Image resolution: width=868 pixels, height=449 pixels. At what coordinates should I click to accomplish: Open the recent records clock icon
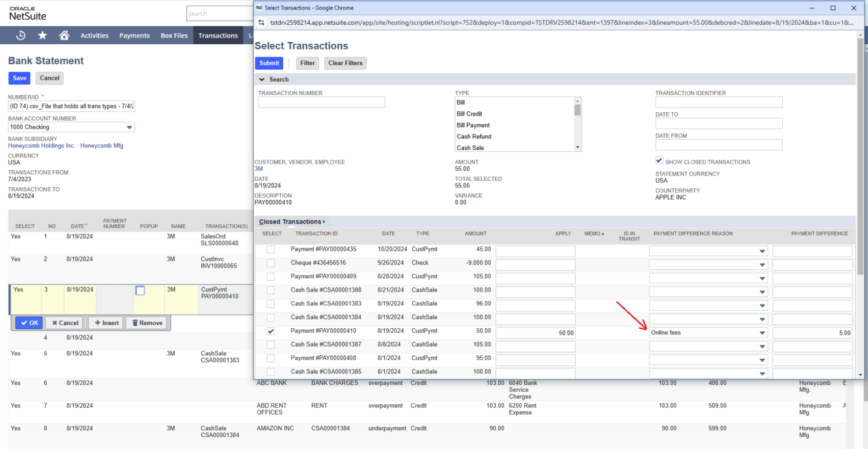click(x=21, y=35)
